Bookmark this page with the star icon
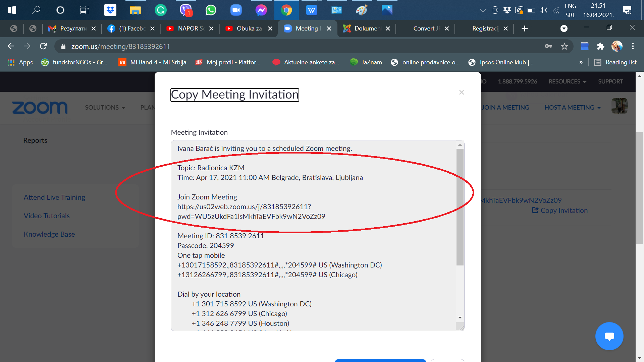644x362 pixels. pos(565,46)
